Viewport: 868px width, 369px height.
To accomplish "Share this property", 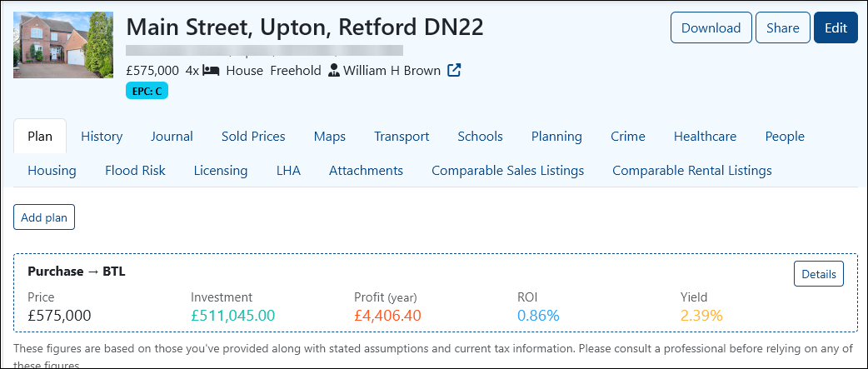I will (783, 27).
